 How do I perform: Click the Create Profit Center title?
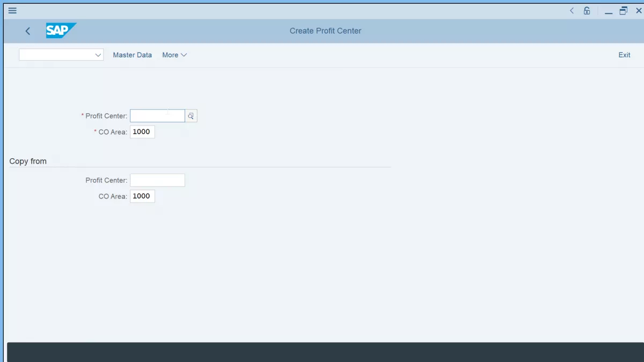coord(325,31)
